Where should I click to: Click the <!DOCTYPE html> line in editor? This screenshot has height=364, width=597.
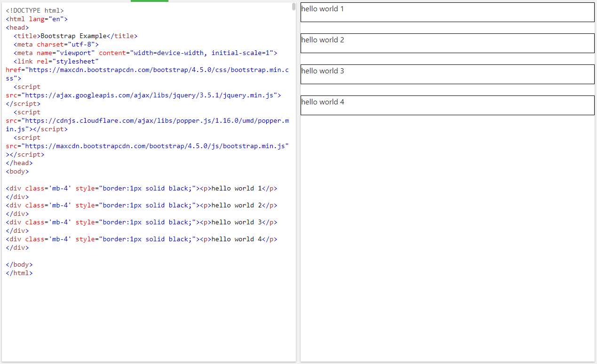pyautogui.click(x=35, y=10)
